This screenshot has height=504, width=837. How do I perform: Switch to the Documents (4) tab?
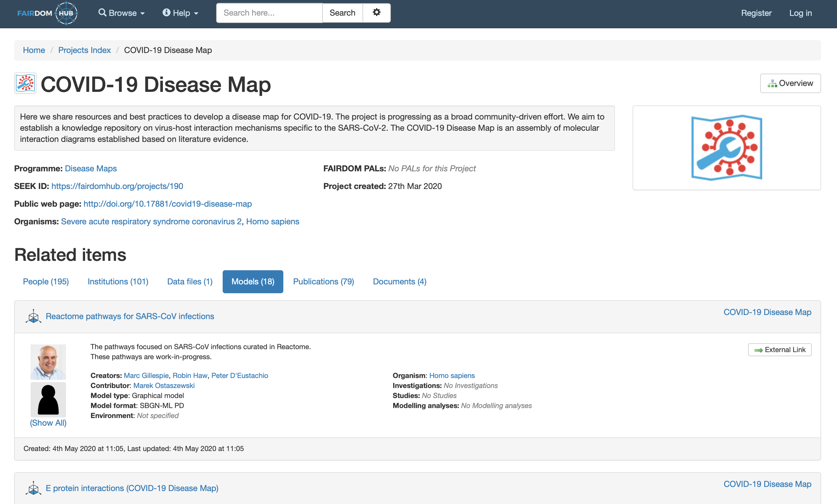click(400, 281)
